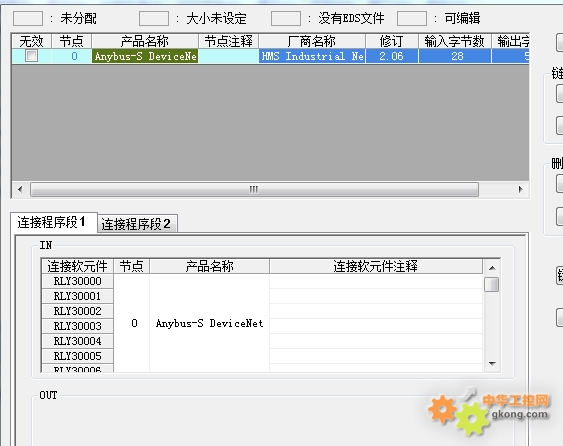
Task: Select the RLY30003 row
Action: click(78, 326)
